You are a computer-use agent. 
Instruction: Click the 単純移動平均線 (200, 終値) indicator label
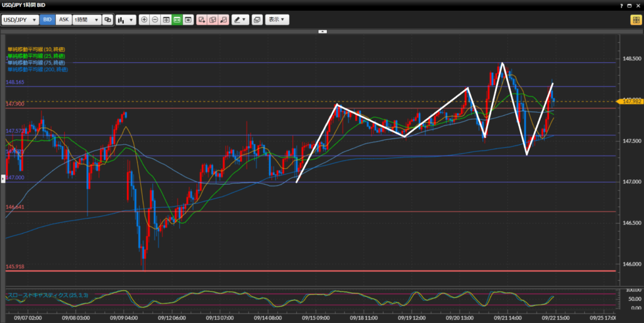[38, 69]
